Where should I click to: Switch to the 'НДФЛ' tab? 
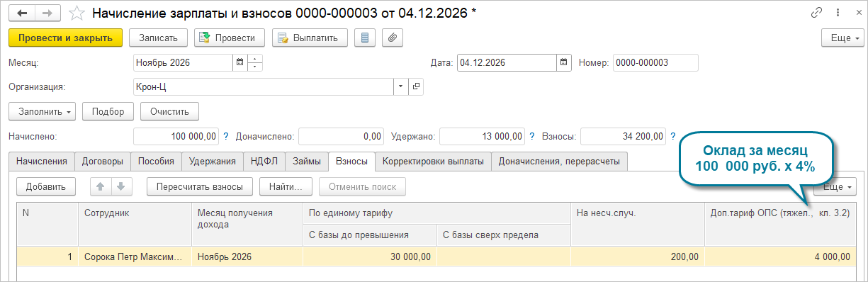click(264, 162)
